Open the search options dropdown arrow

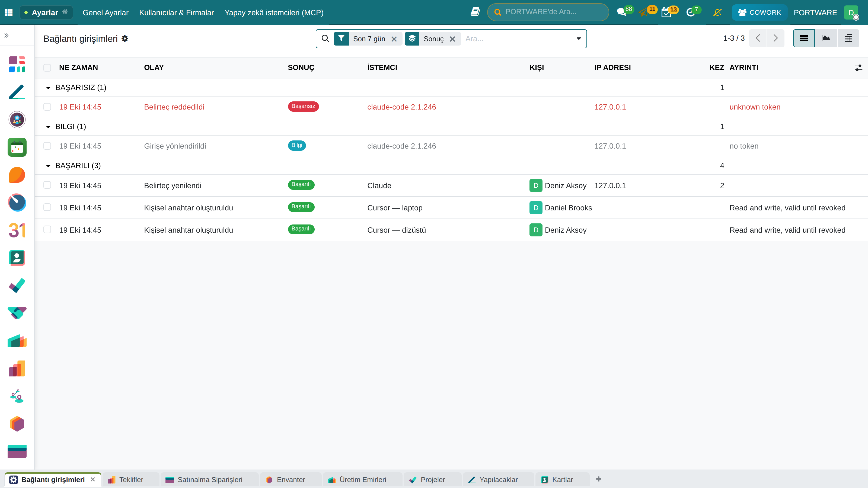pos(579,39)
